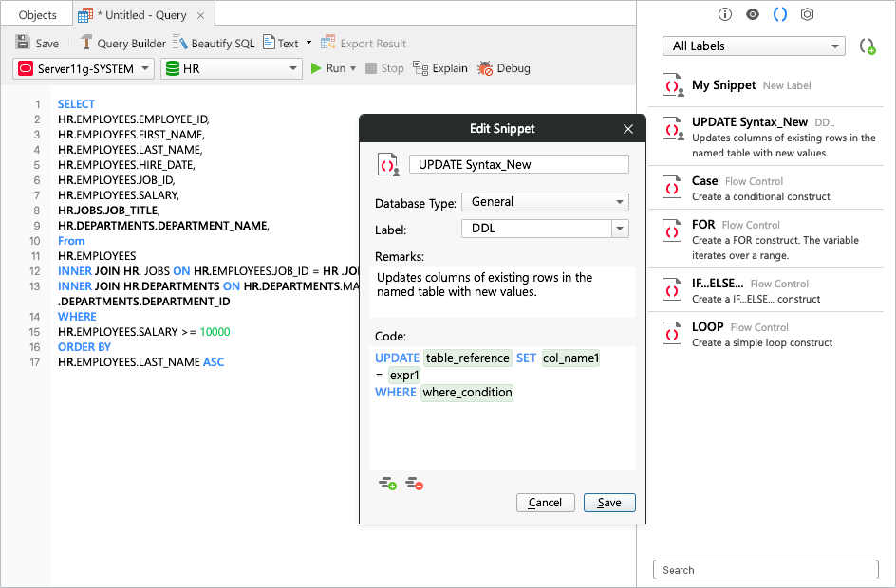The height and width of the screenshot is (588, 896).
Task: Select the Case flow control snippet
Action: [x=766, y=188]
